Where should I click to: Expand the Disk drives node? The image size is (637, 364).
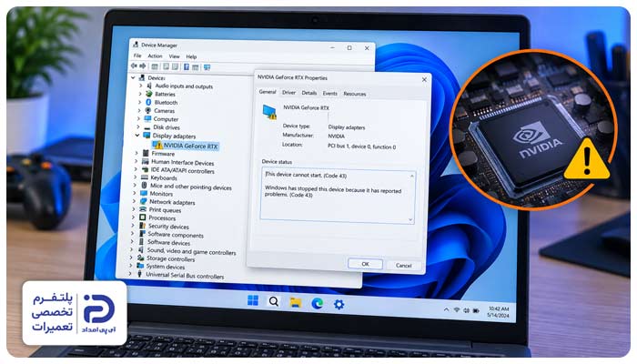[138, 127]
